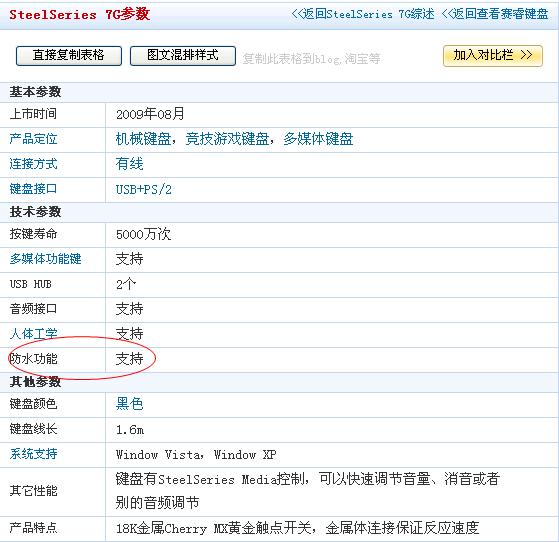The width and height of the screenshot is (559, 542).
Task: Open the 返回SteelSeries 7G综述 link
Action: point(363,14)
